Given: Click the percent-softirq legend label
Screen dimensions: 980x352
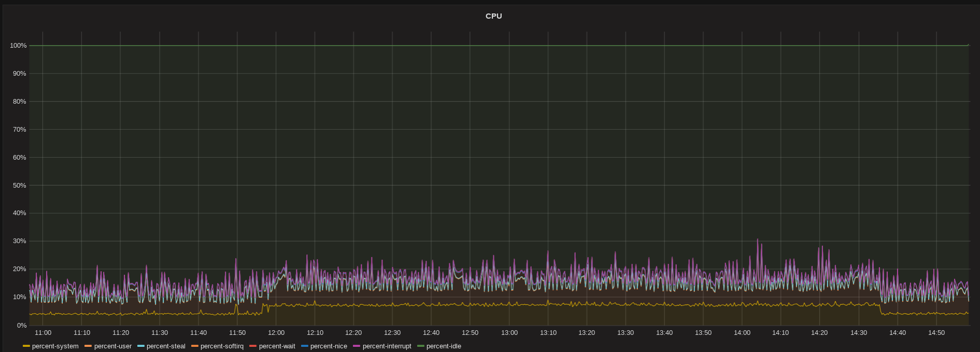Looking at the screenshot, I should point(222,346).
